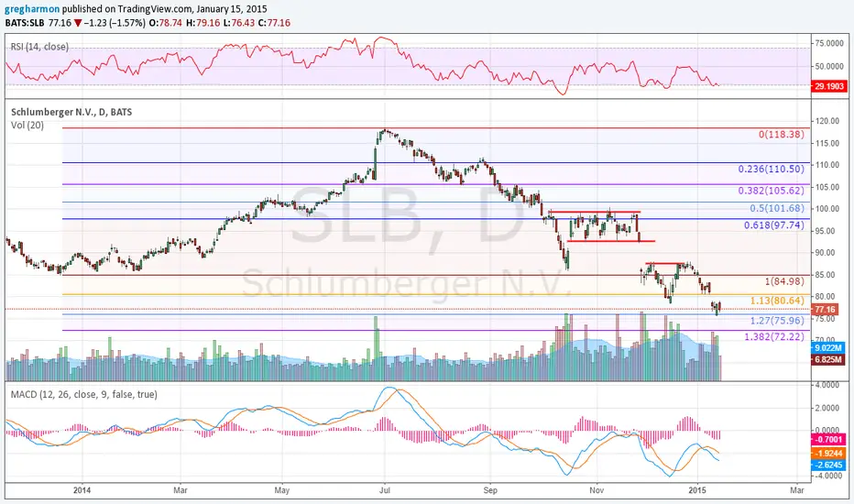Click the 0.382(105.62) Fibonacci label

[772, 191]
